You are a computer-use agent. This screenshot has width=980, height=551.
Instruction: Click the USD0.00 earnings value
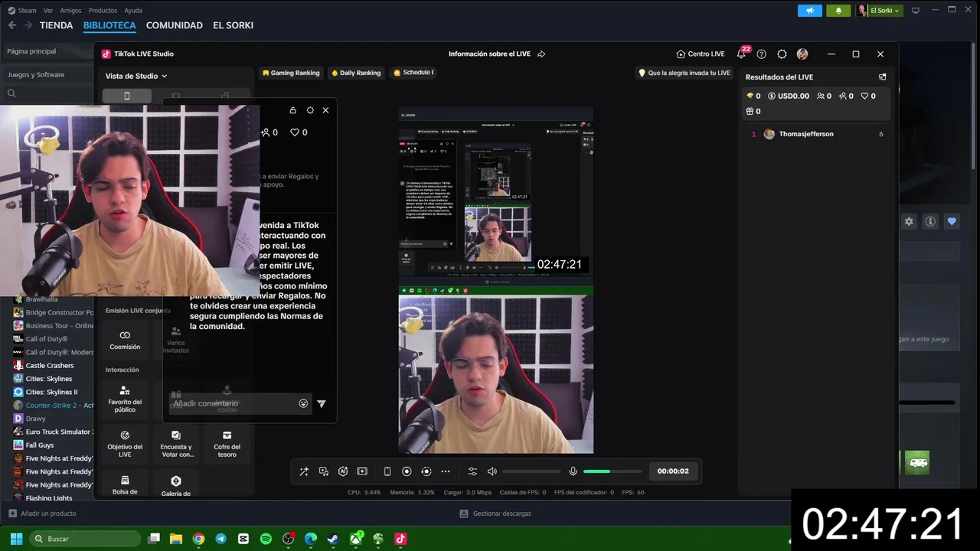(x=793, y=96)
